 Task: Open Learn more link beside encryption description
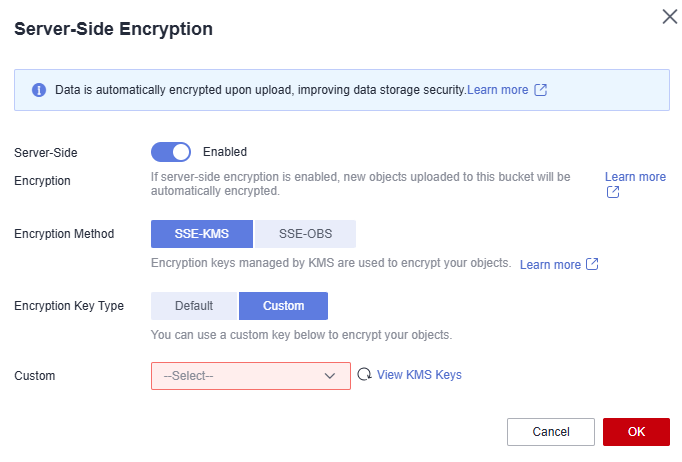[635, 177]
